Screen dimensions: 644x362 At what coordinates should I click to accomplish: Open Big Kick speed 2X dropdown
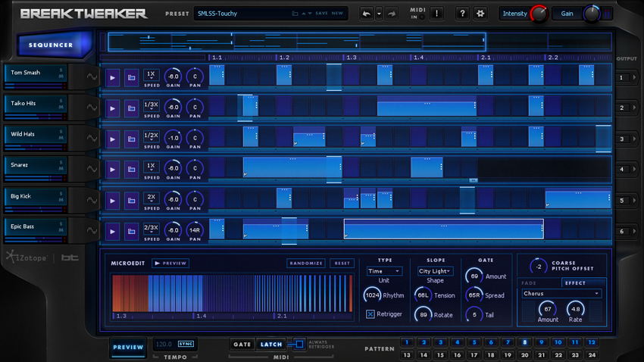coord(151,198)
